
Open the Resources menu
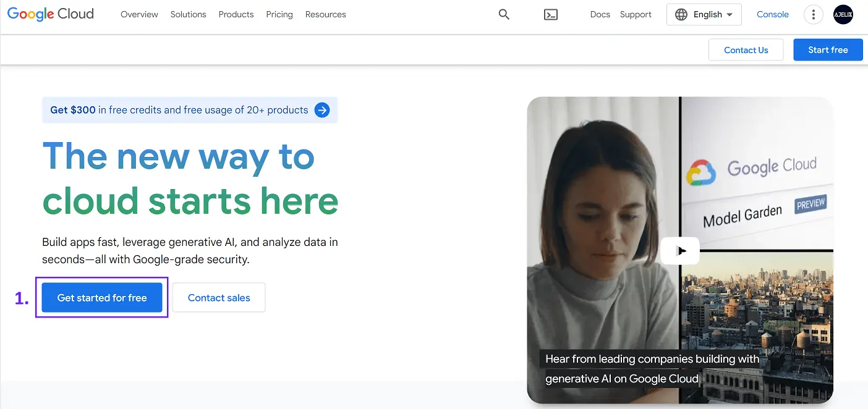326,14
